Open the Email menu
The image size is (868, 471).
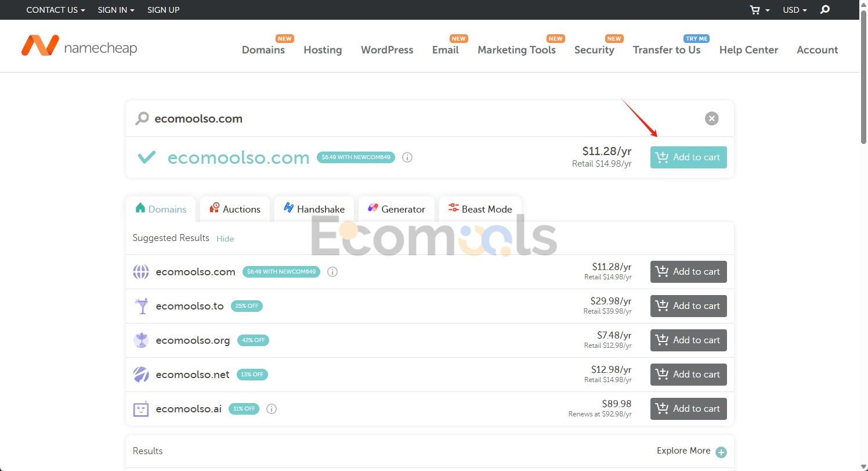tap(446, 50)
